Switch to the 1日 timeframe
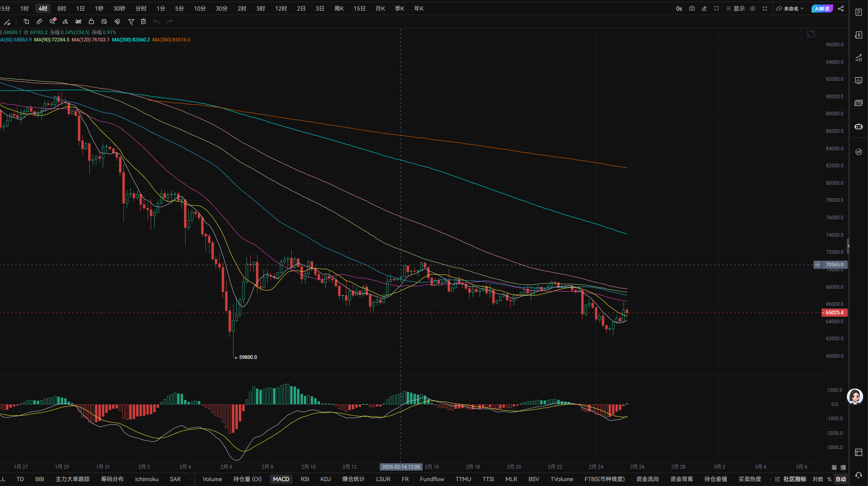This screenshot has width=868, height=486. coord(80,9)
